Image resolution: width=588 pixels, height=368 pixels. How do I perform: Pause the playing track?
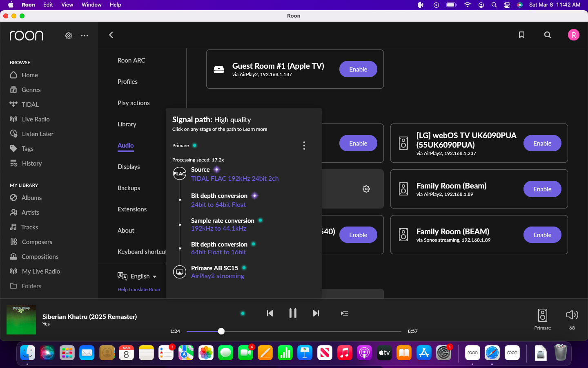(293, 313)
